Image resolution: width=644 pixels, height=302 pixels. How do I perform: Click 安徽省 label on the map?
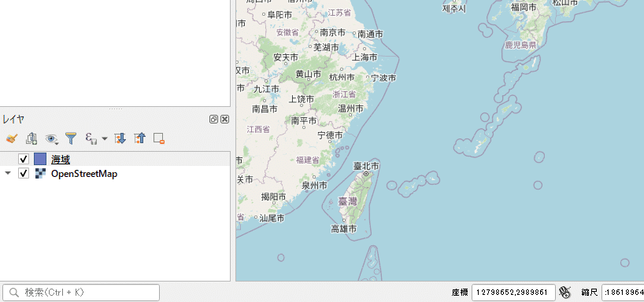(287, 32)
